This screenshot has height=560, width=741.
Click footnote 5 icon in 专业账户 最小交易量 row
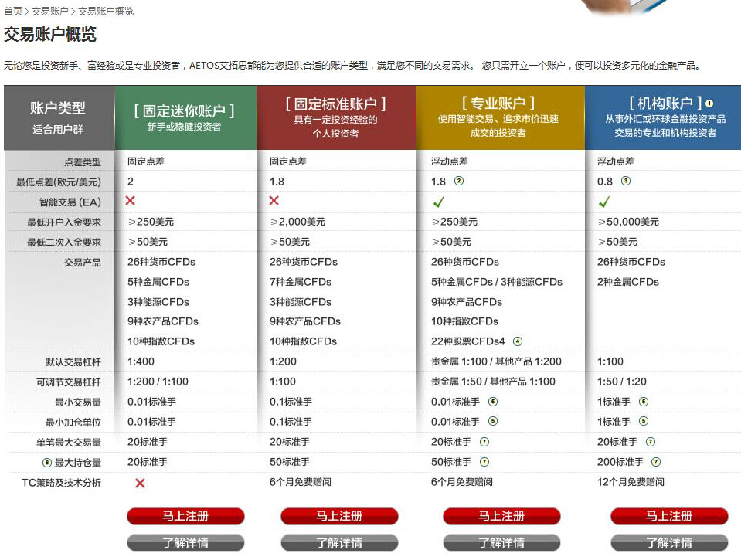click(x=493, y=402)
